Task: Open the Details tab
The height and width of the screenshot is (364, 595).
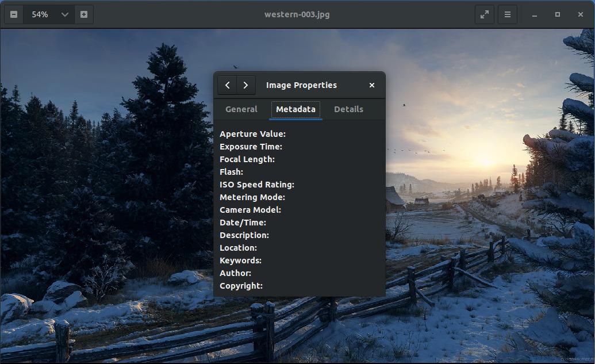Action: [x=348, y=109]
